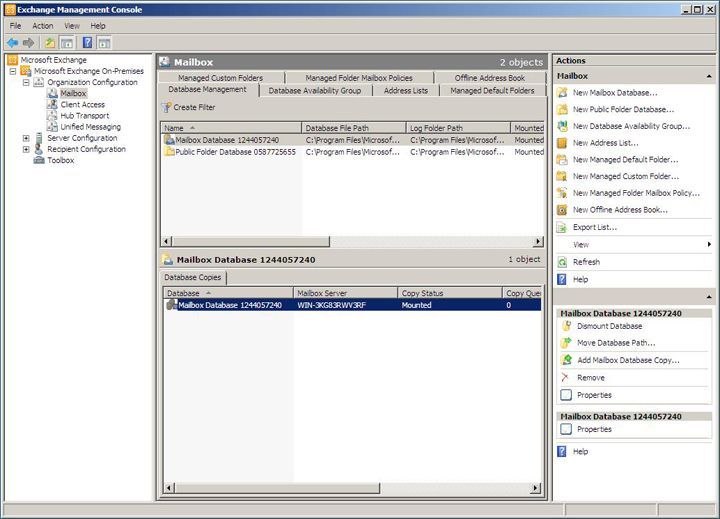Switch to the Offline Address Book tab
The height and width of the screenshot is (519, 720).
click(x=489, y=78)
